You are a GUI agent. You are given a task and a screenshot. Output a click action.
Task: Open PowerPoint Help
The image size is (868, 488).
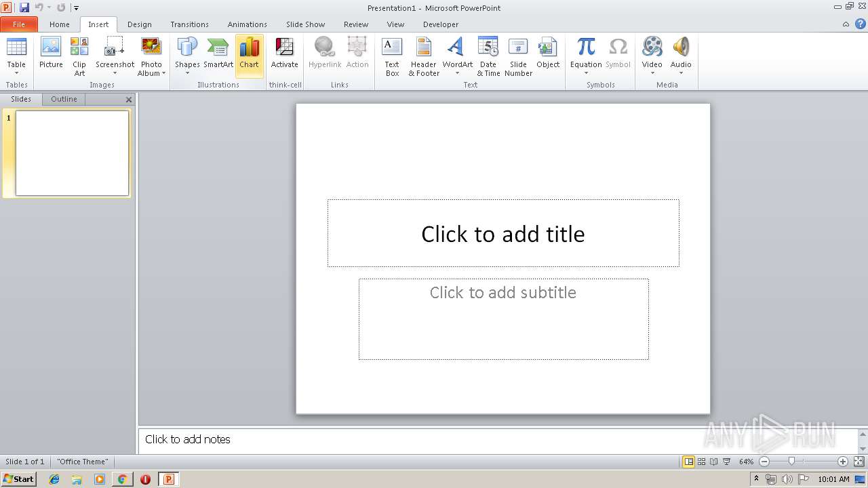860,24
